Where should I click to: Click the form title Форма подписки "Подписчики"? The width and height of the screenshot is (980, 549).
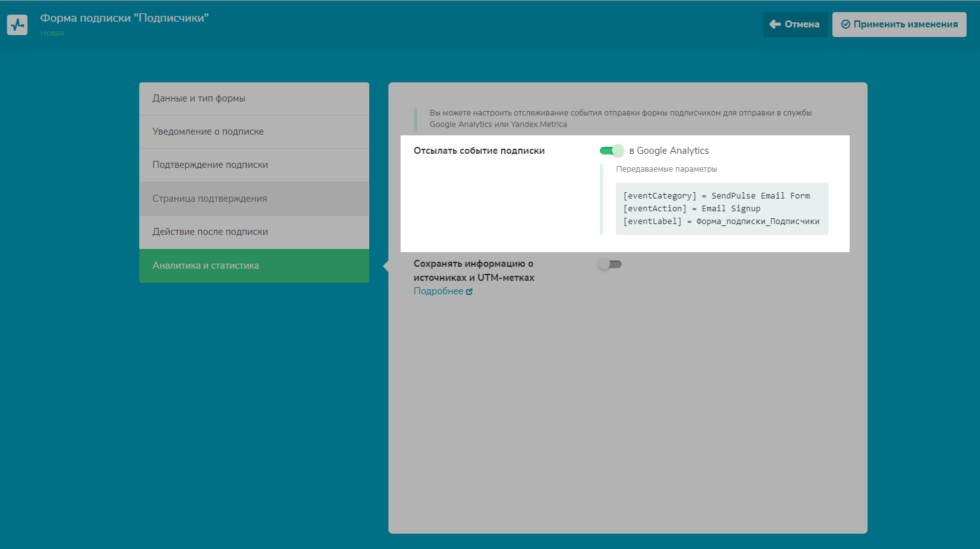coord(125,18)
